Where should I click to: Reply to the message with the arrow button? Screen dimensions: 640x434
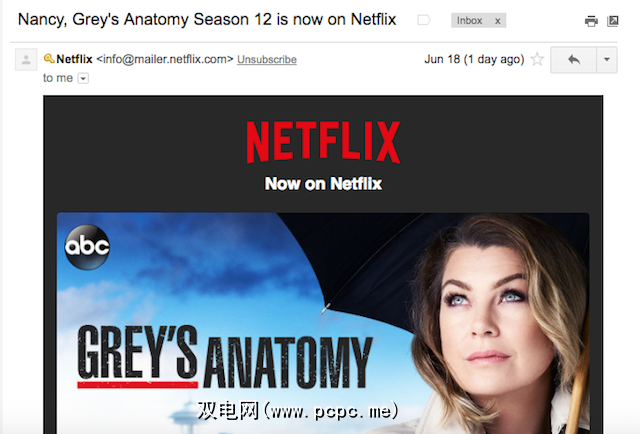pos(573,60)
